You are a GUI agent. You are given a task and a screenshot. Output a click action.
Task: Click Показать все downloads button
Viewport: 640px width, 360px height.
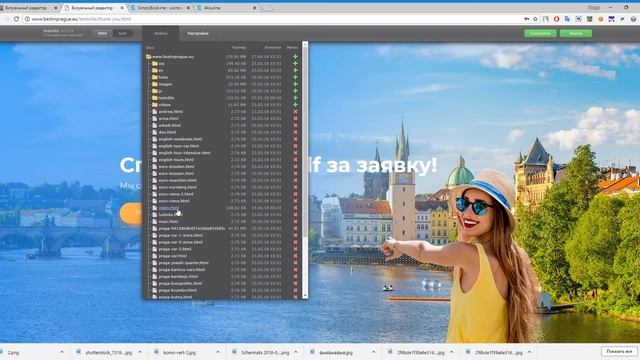pyautogui.click(x=619, y=351)
